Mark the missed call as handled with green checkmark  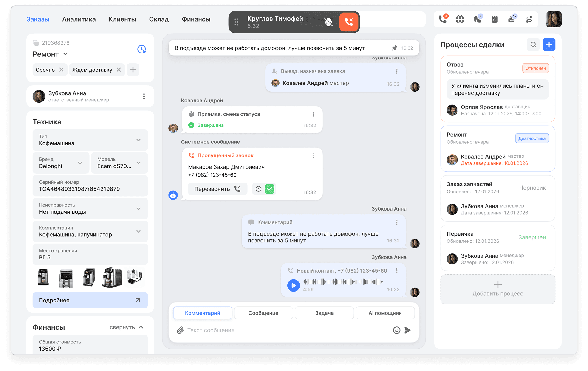click(x=270, y=189)
